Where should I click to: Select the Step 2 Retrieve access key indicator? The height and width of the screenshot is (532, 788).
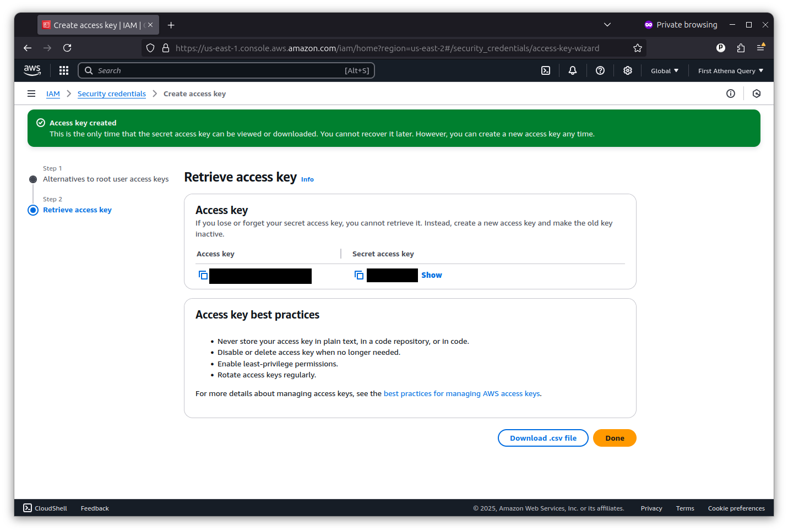tap(33, 210)
